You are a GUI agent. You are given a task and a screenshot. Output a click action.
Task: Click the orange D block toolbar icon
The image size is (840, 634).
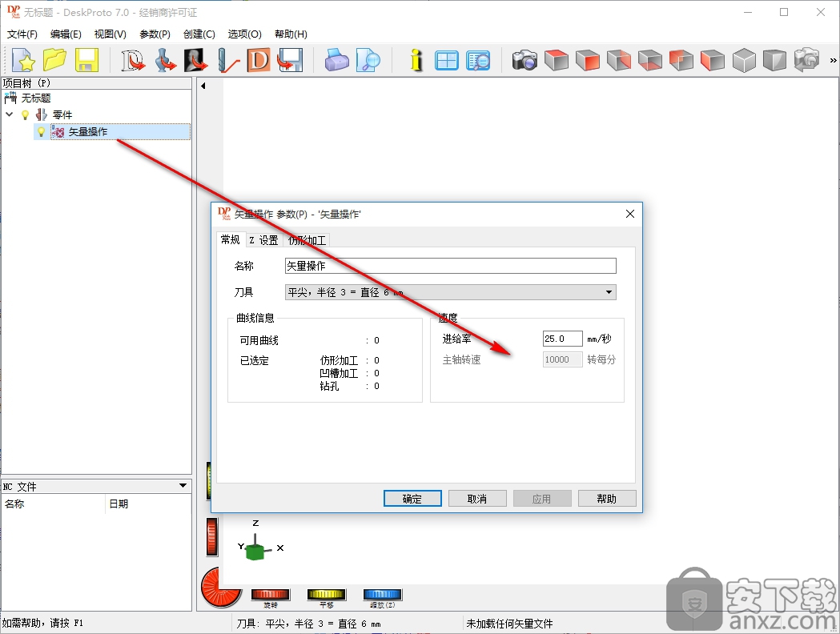[259, 60]
